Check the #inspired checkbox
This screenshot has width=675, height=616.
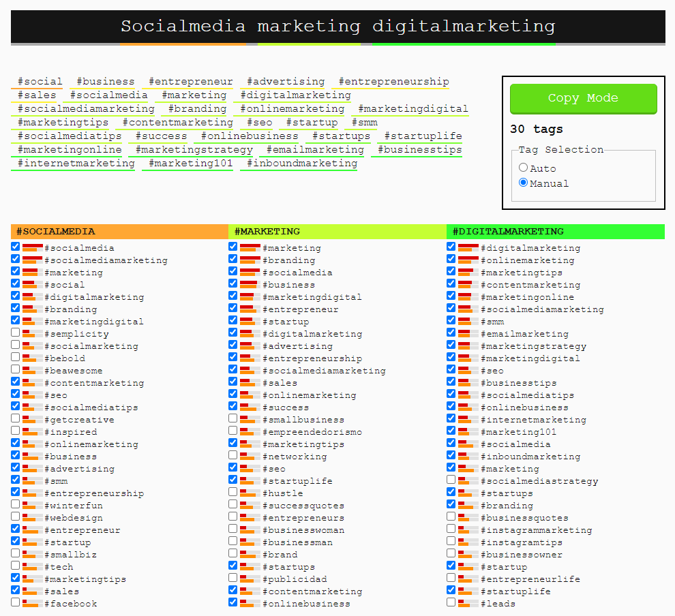(16, 431)
